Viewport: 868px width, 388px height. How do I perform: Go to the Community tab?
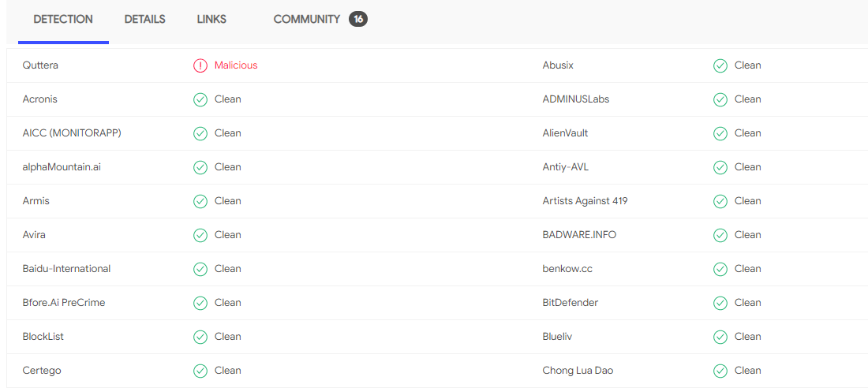coord(307,20)
